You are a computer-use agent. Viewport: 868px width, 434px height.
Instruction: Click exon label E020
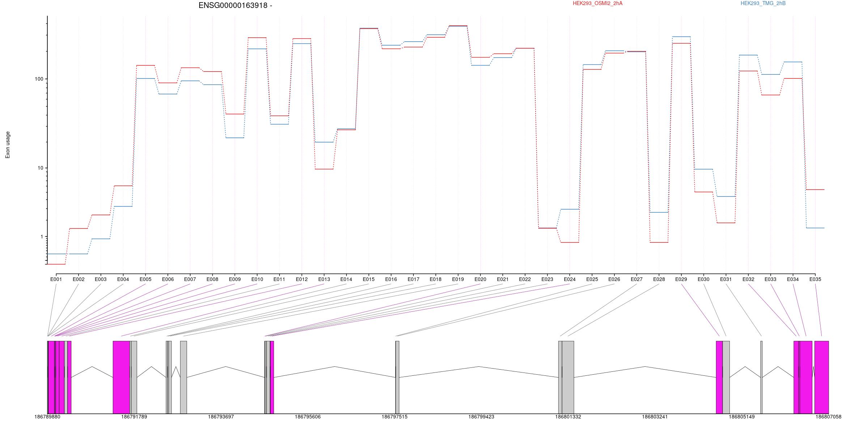pyautogui.click(x=480, y=279)
